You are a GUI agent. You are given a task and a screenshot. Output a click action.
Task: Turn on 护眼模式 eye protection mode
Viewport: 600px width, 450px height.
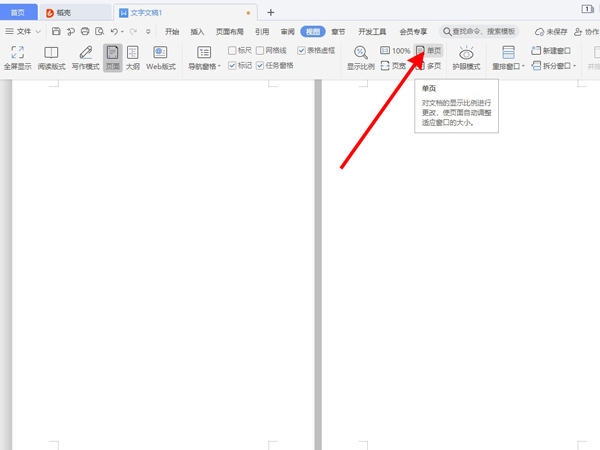click(x=466, y=57)
